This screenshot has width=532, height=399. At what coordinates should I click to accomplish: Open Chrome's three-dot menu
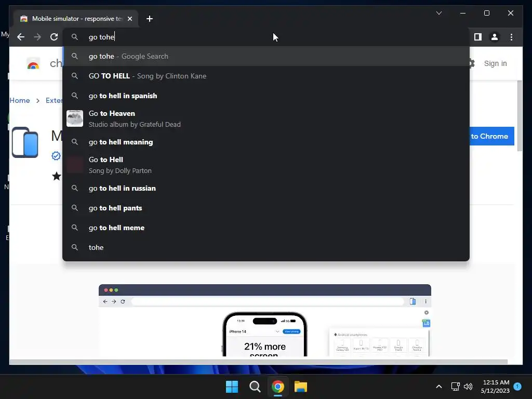[x=511, y=37]
